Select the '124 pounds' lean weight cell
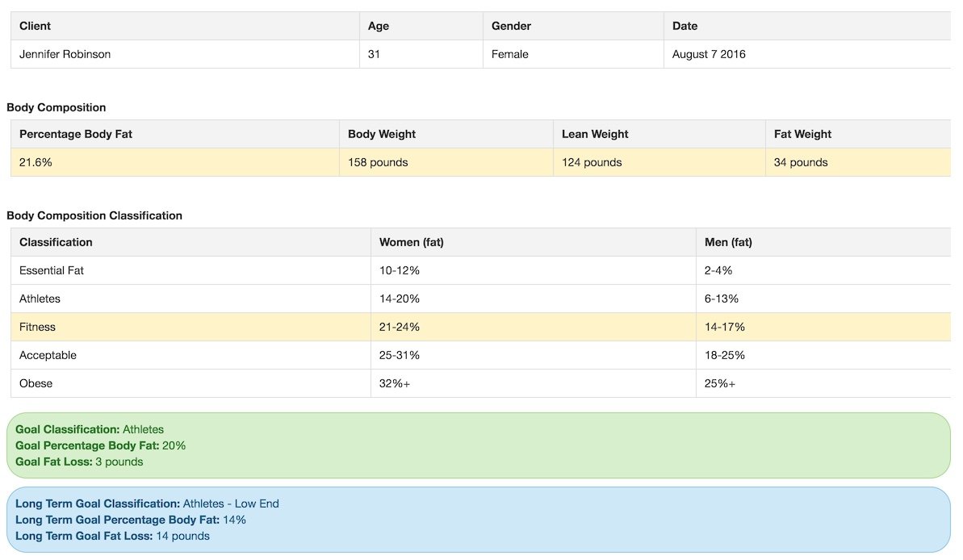The height and width of the screenshot is (560, 963). pos(659,162)
